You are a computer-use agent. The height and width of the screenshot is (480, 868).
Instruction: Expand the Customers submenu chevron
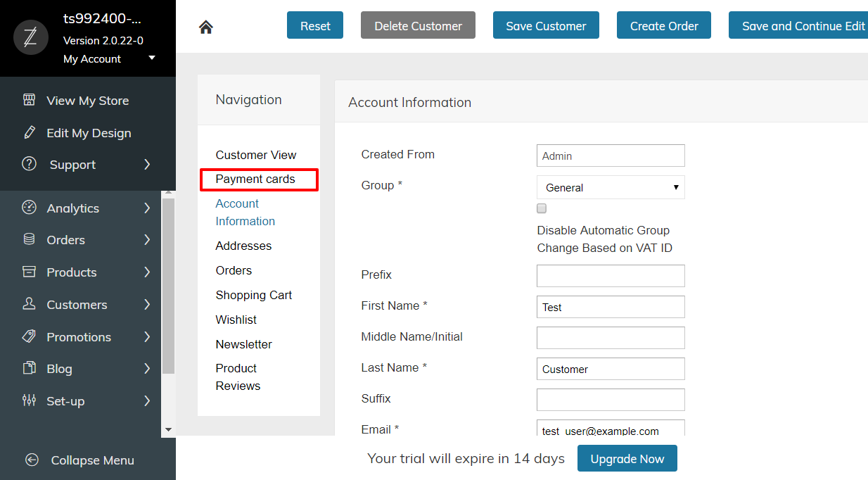[x=147, y=304]
